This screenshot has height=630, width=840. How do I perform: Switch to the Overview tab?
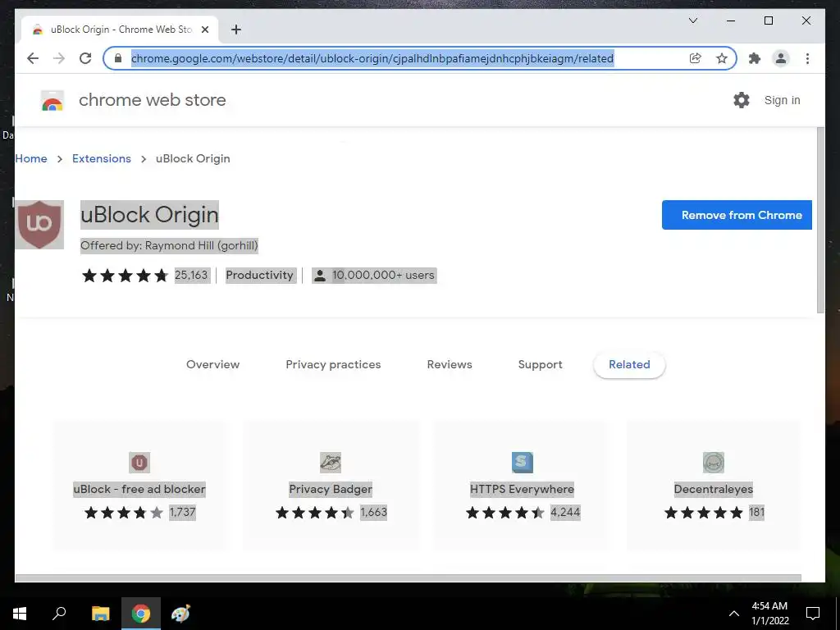(x=212, y=365)
